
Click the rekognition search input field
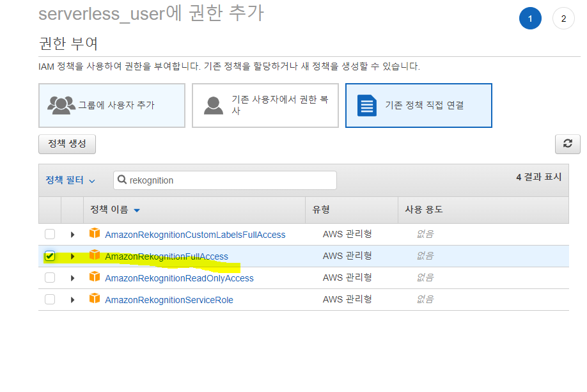tap(225, 180)
